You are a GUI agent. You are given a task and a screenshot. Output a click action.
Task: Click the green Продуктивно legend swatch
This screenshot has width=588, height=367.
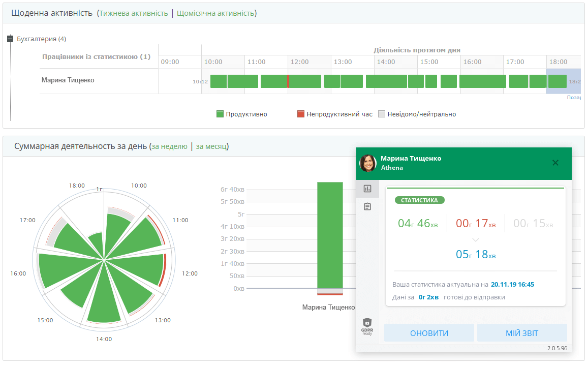220,114
